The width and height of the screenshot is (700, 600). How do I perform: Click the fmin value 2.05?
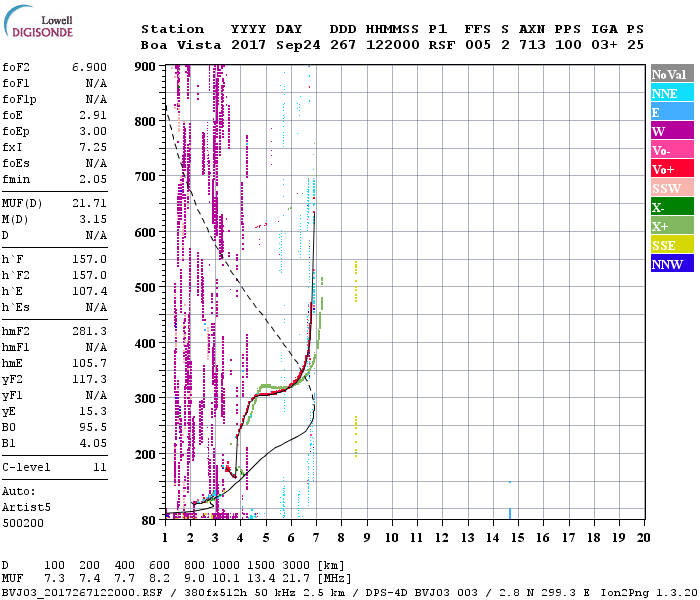[93, 179]
